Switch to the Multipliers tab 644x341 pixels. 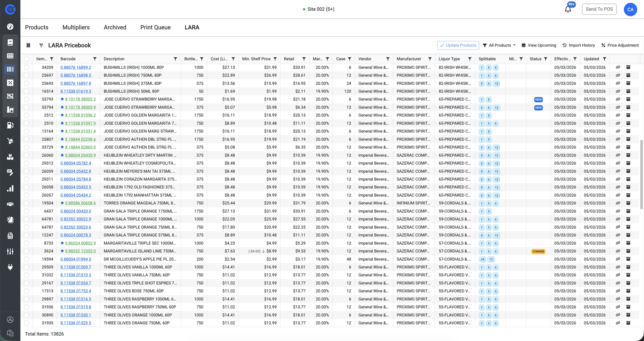click(x=76, y=27)
